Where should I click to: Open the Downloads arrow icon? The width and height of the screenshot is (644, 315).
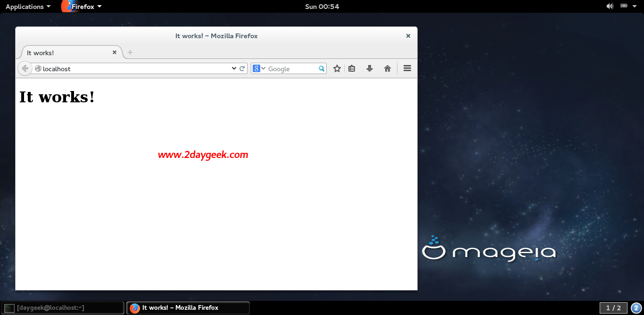click(370, 68)
